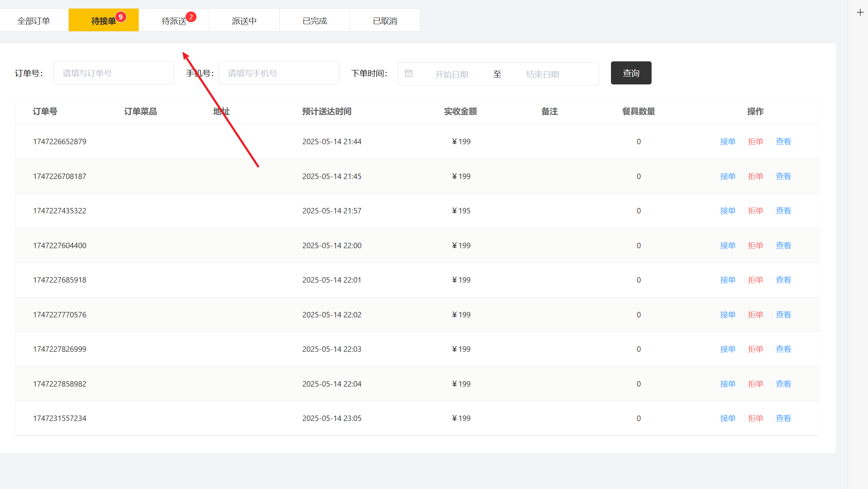Select the 派送中 tab
The width and height of the screenshot is (868, 489).
(x=244, y=21)
